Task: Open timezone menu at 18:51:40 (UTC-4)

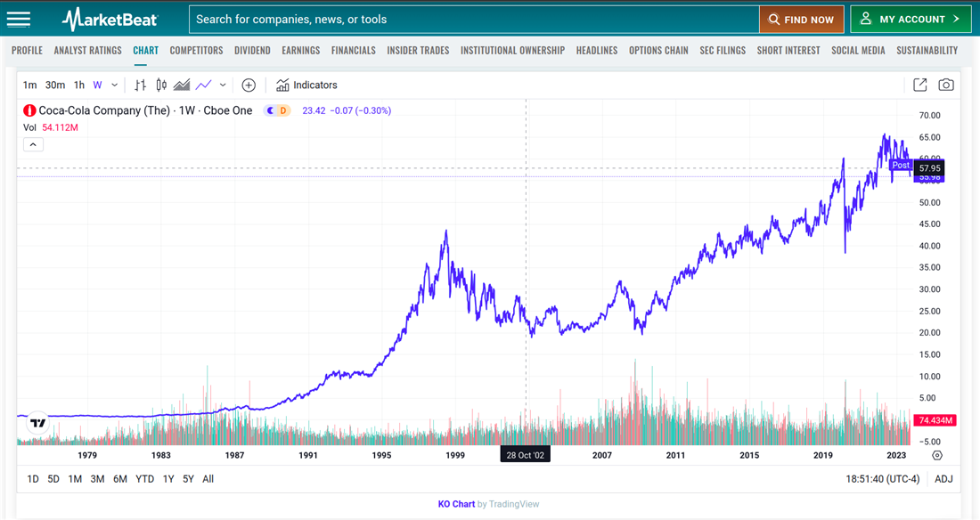Action: click(x=883, y=479)
